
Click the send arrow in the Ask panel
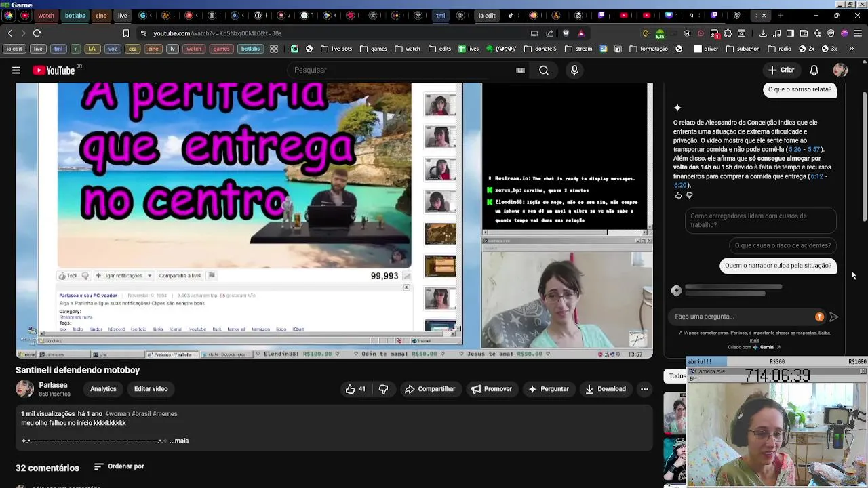click(x=834, y=317)
